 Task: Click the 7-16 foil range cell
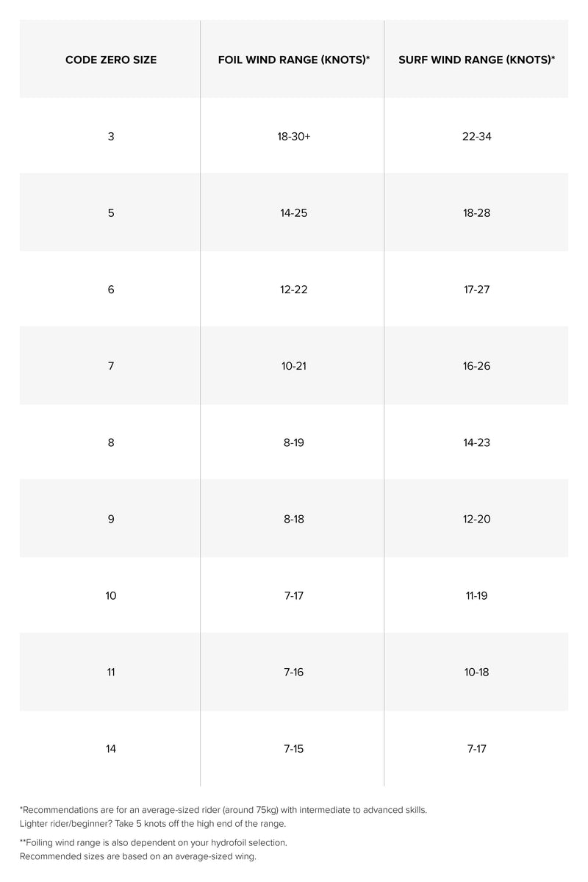[x=293, y=672]
